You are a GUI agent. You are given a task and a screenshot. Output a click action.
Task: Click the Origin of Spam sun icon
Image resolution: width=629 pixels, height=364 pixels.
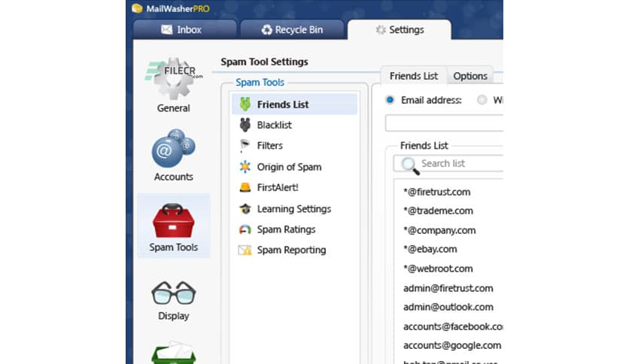245,166
